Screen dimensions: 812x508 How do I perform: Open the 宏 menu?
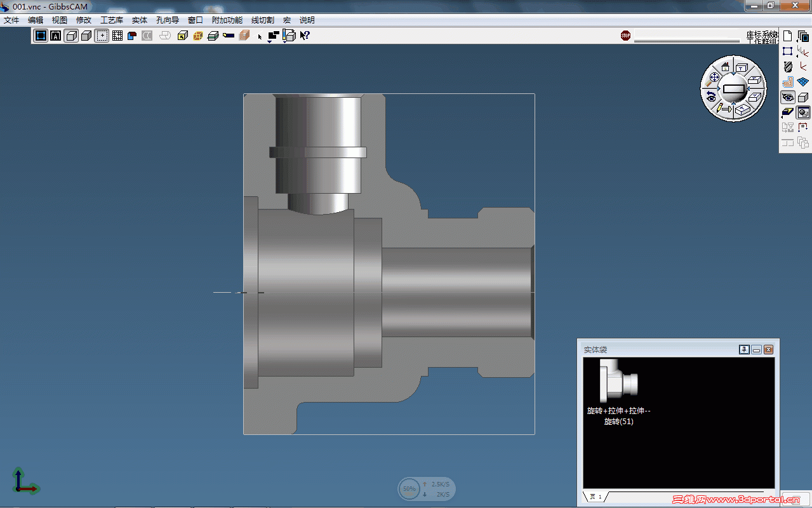pyautogui.click(x=287, y=20)
